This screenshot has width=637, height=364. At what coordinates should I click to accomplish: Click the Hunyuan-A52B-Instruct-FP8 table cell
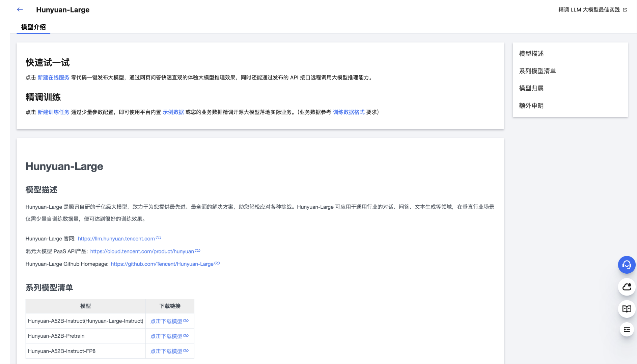[86, 351]
